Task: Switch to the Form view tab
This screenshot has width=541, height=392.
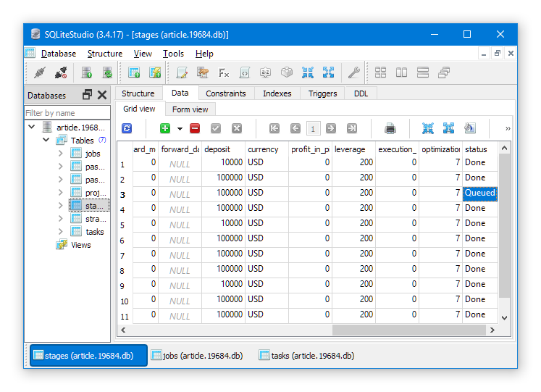Action: coord(190,109)
